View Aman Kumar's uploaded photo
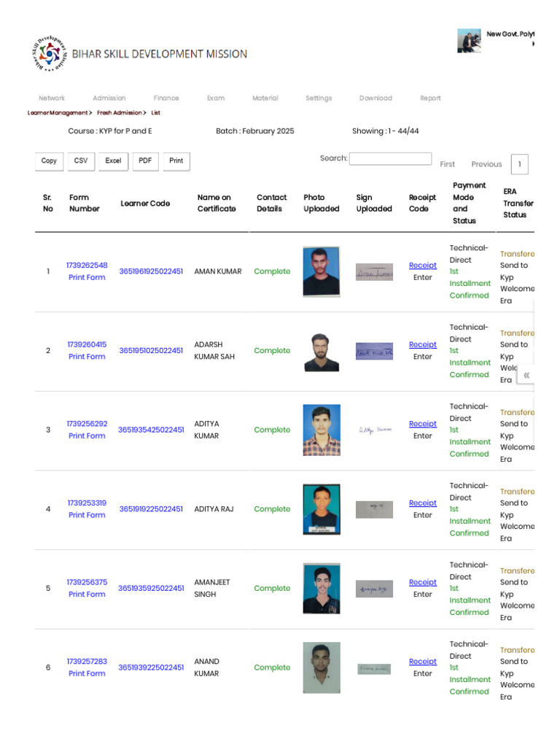 pyautogui.click(x=321, y=271)
